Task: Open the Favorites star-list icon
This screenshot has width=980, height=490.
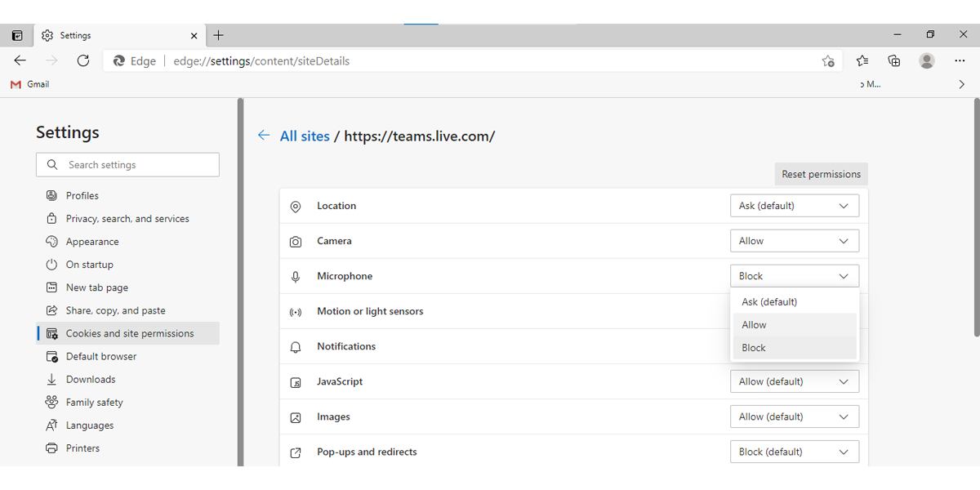Action: pos(862,60)
